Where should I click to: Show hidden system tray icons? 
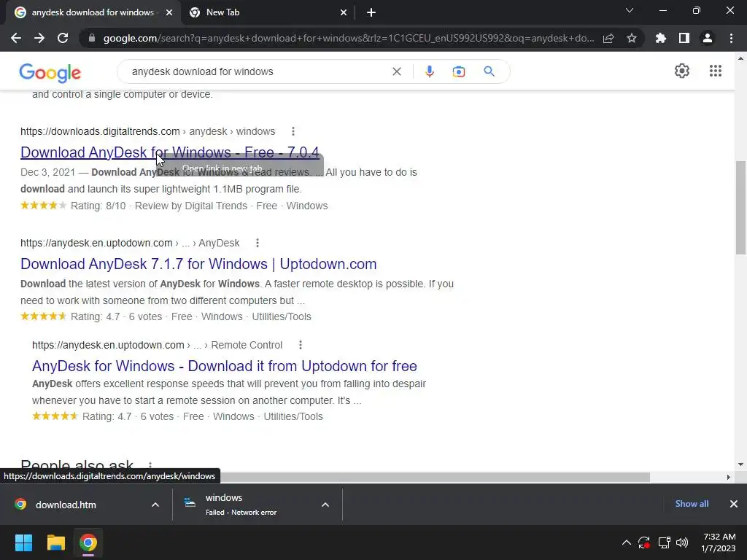tap(627, 542)
